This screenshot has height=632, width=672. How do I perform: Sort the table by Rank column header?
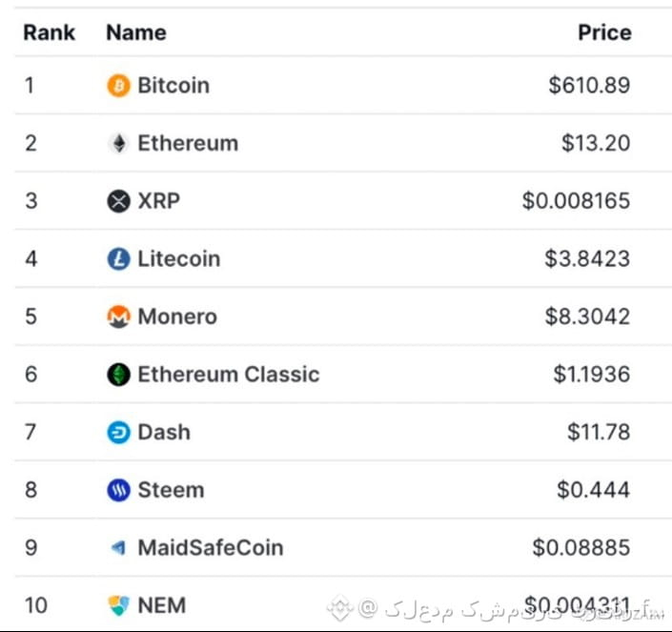pyautogui.click(x=50, y=32)
